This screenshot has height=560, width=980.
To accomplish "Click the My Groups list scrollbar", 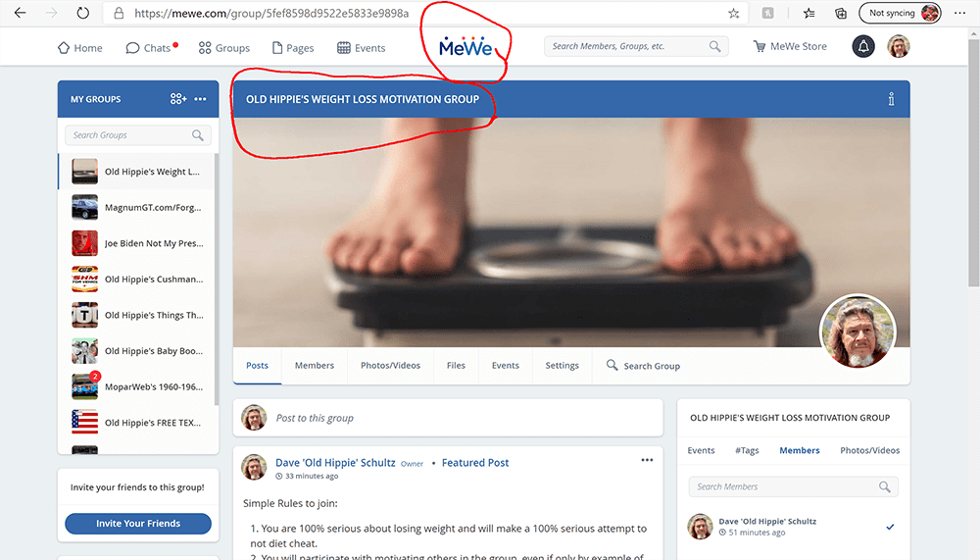I will (217, 280).
